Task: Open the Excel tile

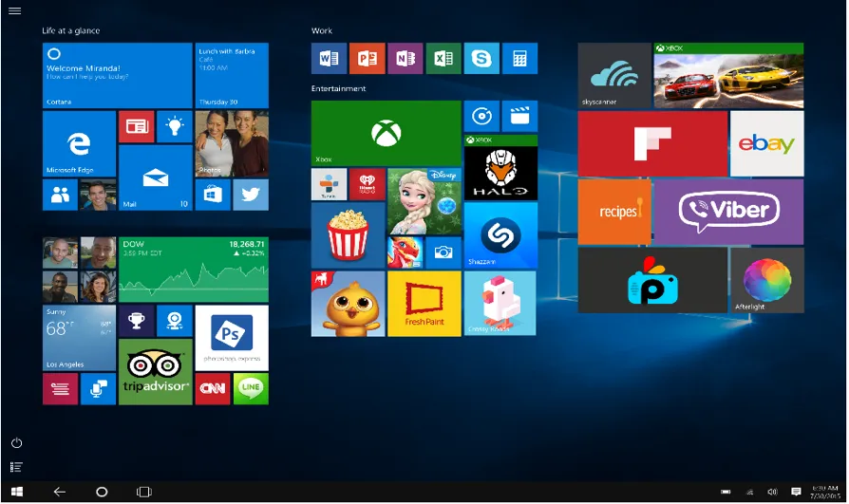Action: (x=443, y=59)
